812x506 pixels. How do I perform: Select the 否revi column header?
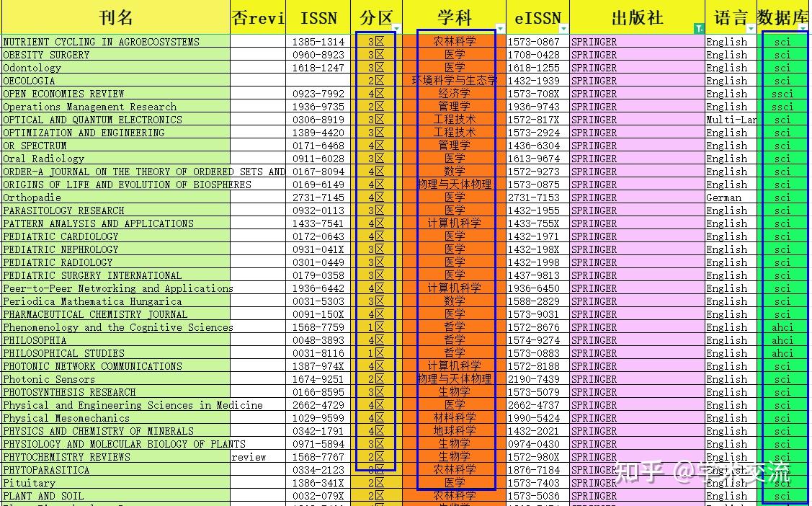(257, 16)
